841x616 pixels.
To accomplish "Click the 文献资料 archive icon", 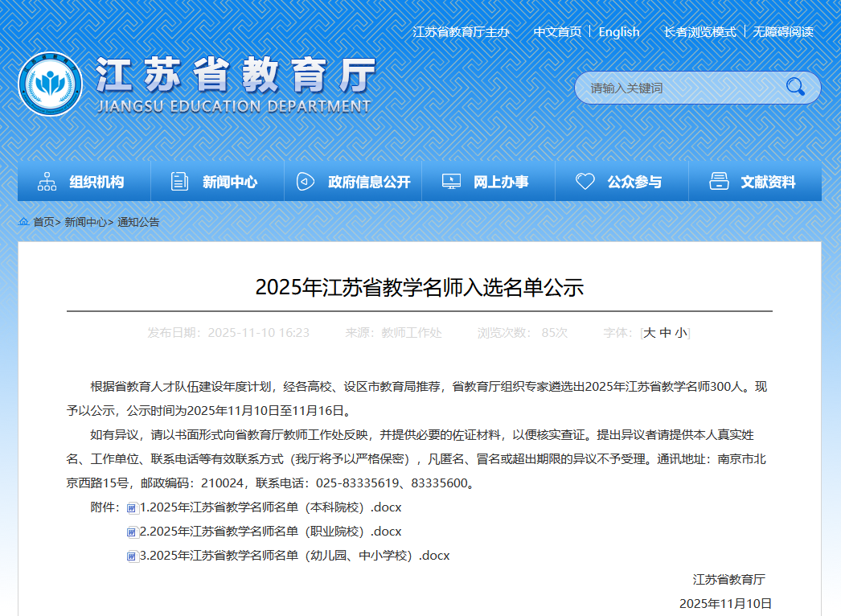I will pyautogui.click(x=719, y=182).
